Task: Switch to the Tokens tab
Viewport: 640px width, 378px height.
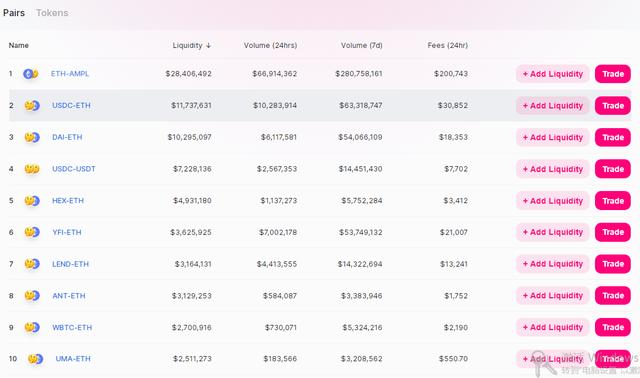Action: pos(52,13)
